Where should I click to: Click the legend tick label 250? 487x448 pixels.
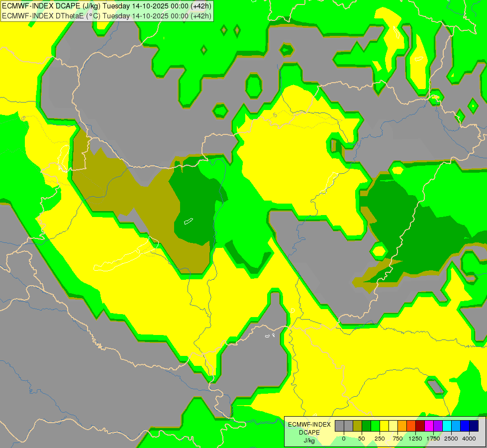click(x=380, y=439)
